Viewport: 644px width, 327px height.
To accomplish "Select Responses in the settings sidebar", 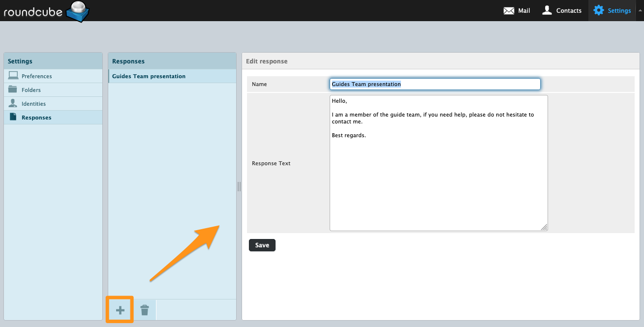I will (x=36, y=118).
